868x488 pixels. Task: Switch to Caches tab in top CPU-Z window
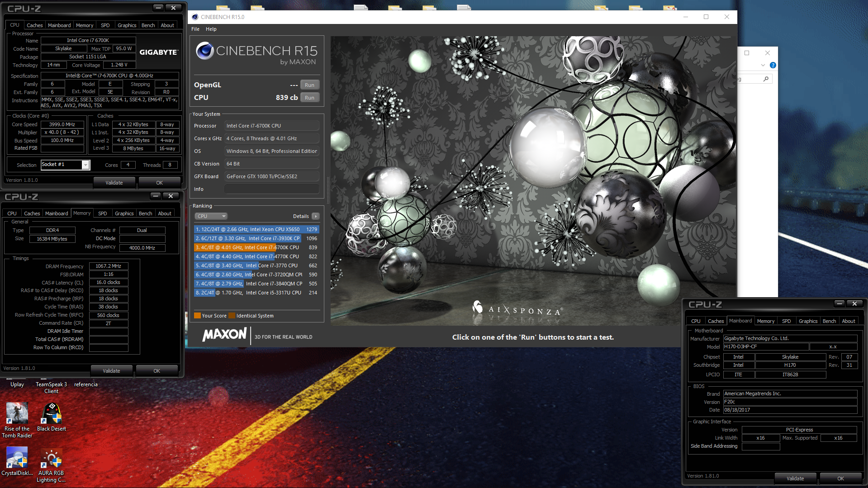coord(34,25)
